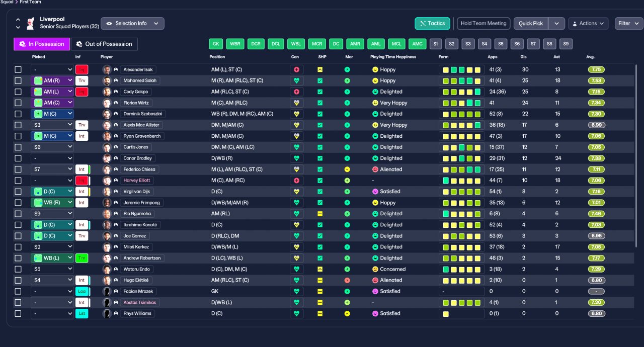The width and height of the screenshot is (644, 347).
Task: Click the Loa status badge for Fabian Mrozek
Action: 82,291
